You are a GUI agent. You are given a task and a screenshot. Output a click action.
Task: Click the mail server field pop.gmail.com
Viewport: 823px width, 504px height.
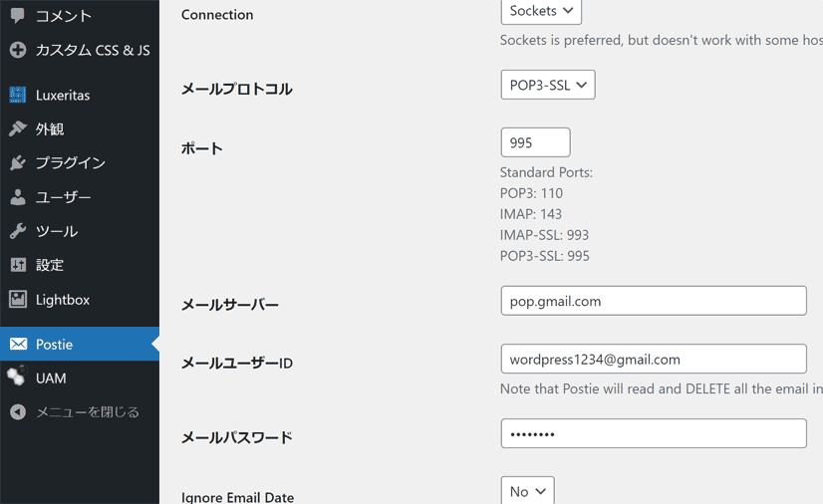coord(654,301)
